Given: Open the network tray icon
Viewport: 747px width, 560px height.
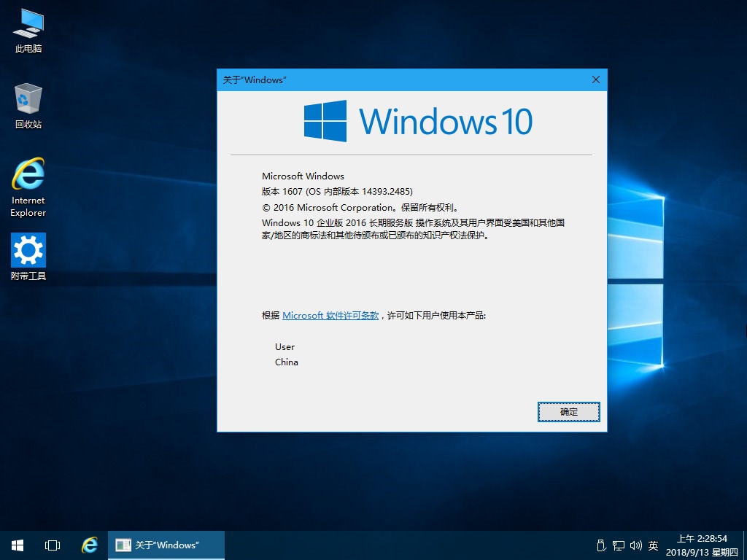Looking at the screenshot, I should pos(619,545).
